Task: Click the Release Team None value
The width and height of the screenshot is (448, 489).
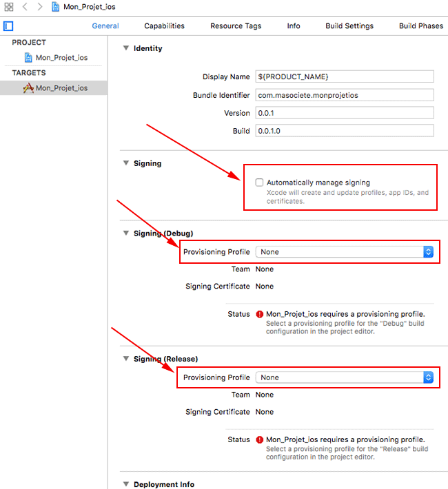Action: click(265, 395)
